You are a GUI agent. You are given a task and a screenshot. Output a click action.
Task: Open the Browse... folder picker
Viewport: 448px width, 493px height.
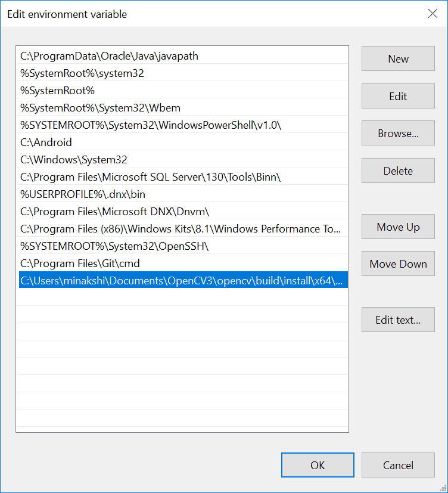click(x=398, y=133)
